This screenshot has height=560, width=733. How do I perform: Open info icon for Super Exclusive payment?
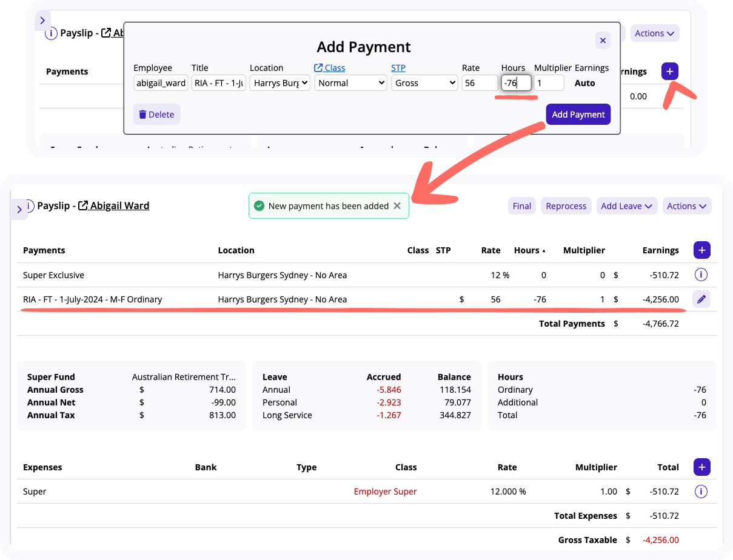(x=701, y=275)
